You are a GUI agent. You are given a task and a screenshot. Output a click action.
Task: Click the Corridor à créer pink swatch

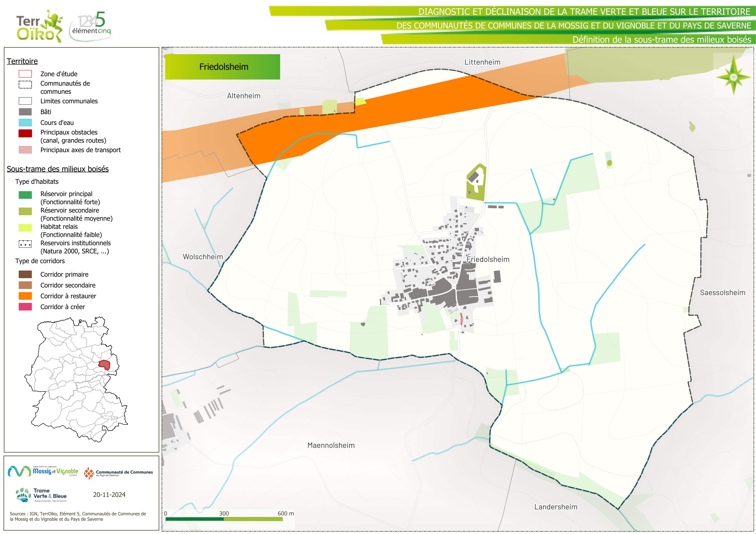pos(25,307)
